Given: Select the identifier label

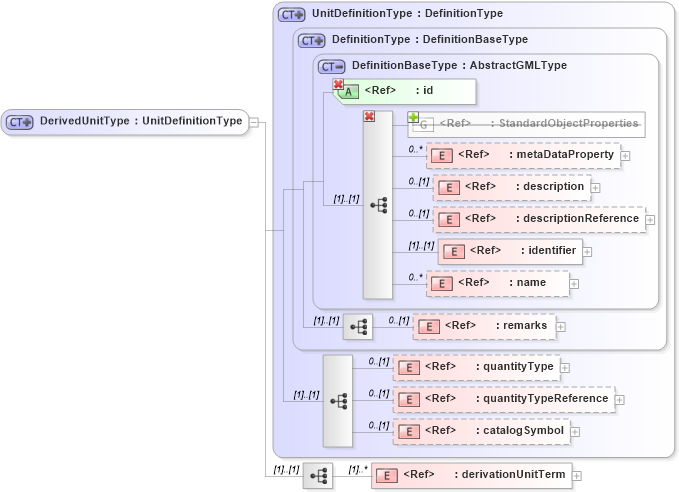Looking at the screenshot, I should [552, 251].
